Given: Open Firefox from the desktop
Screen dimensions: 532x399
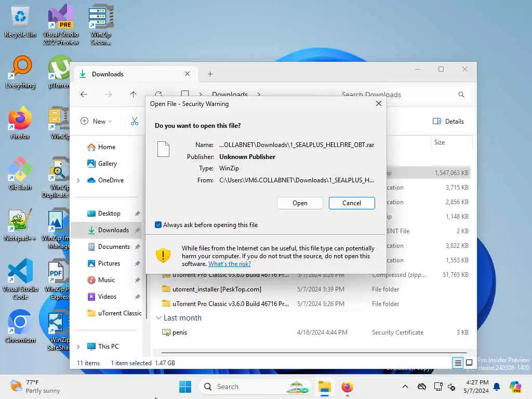Looking at the screenshot, I should click(20, 123).
